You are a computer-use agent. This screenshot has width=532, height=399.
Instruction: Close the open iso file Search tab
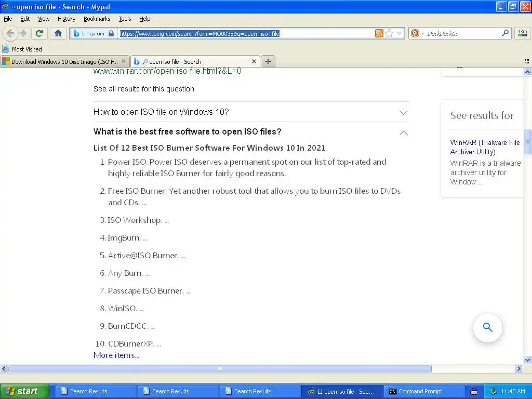pos(254,61)
